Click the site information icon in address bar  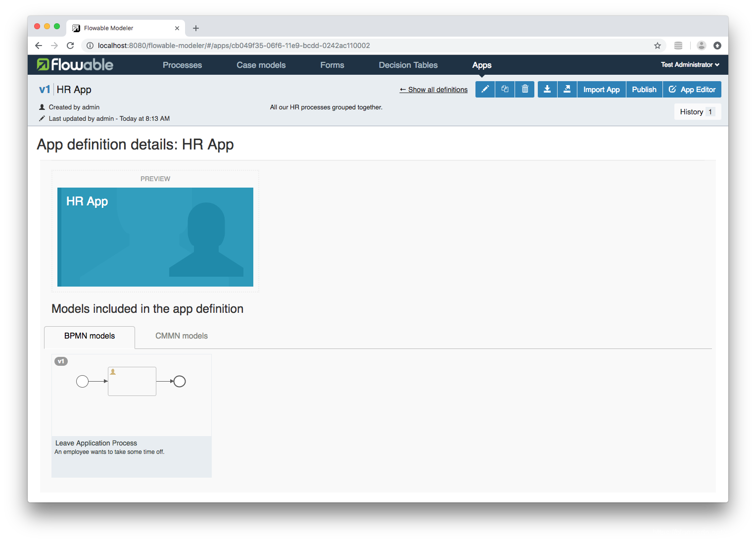tap(90, 46)
